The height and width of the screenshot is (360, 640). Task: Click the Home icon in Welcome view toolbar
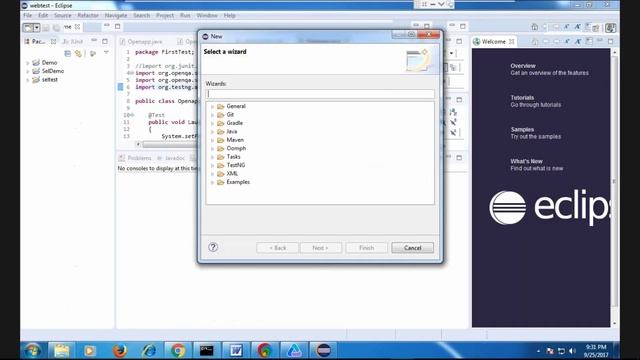point(535,42)
